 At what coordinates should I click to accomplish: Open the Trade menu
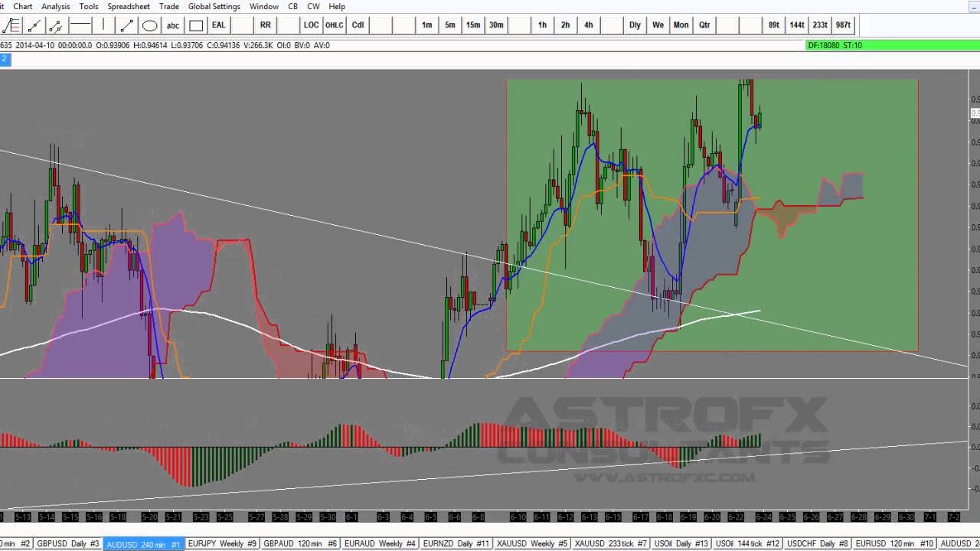point(169,6)
